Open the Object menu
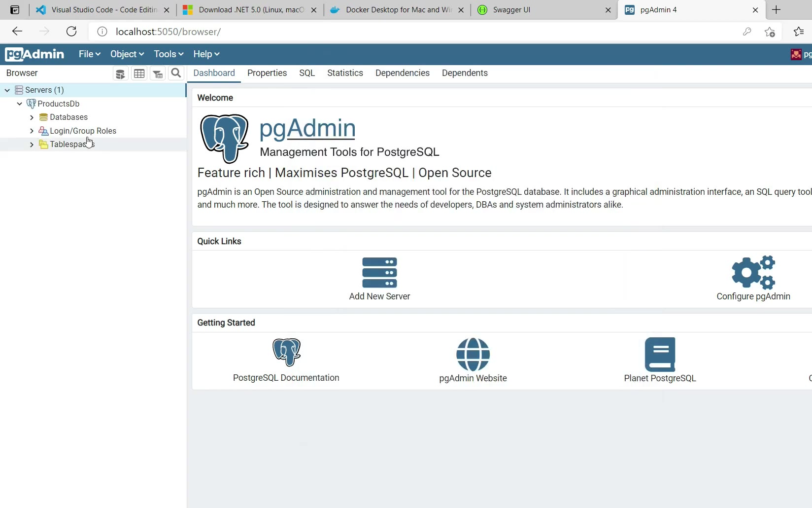This screenshot has width=812, height=508. [127, 54]
